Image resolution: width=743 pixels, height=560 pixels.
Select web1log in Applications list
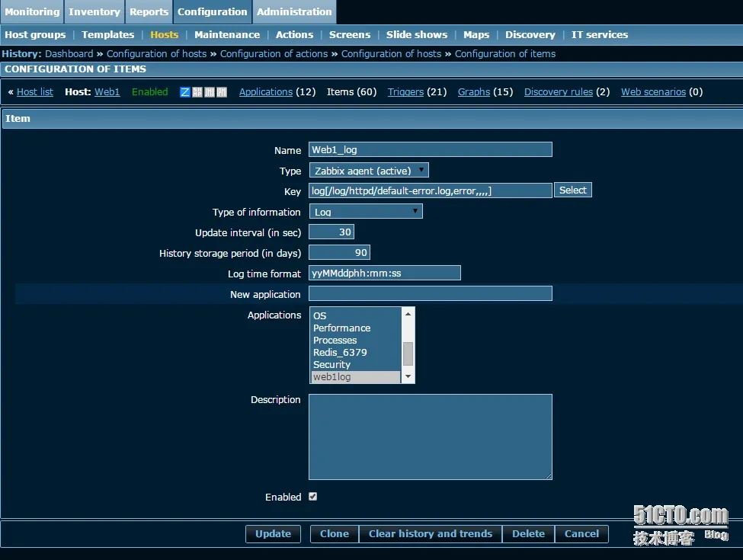[x=355, y=377]
